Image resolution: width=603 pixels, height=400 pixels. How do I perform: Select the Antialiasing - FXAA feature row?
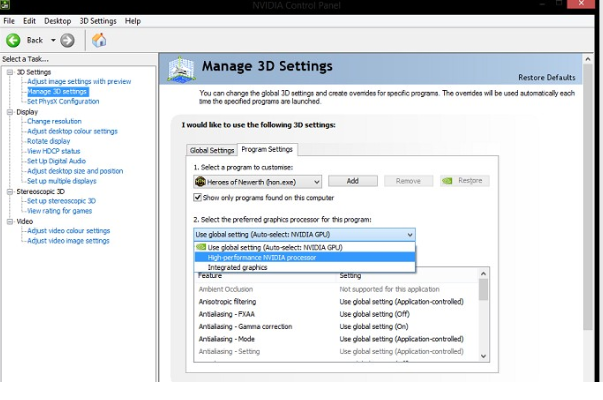click(x=336, y=314)
